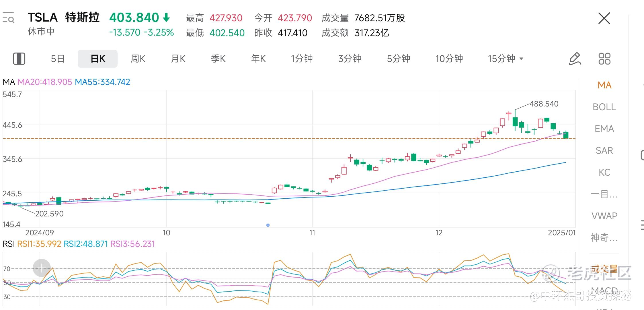Select the 一目… Ichimoku indicator
This screenshot has width=644, height=310.
click(604, 194)
